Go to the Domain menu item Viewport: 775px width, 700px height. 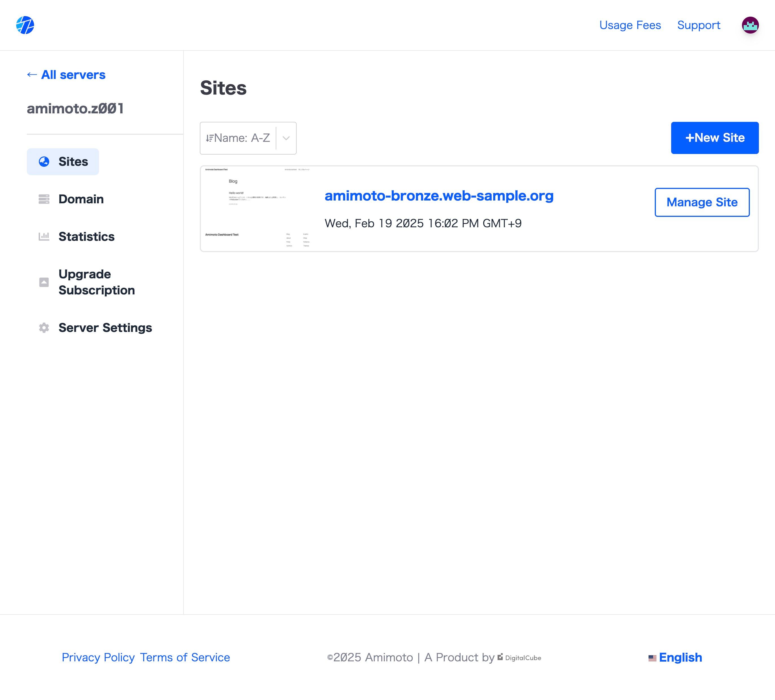pos(81,199)
